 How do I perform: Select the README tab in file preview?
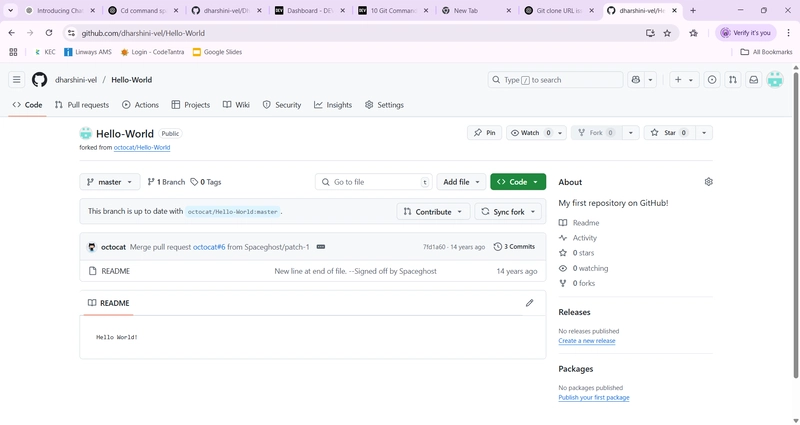pyautogui.click(x=108, y=303)
